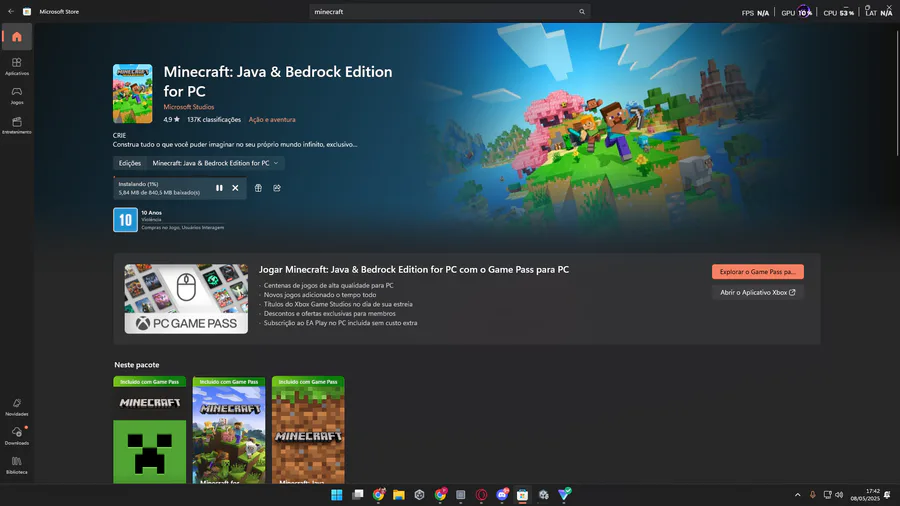900x506 pixels.
Task: Click the Centenas de jogos bullet text
Action: tap(328, 285)
